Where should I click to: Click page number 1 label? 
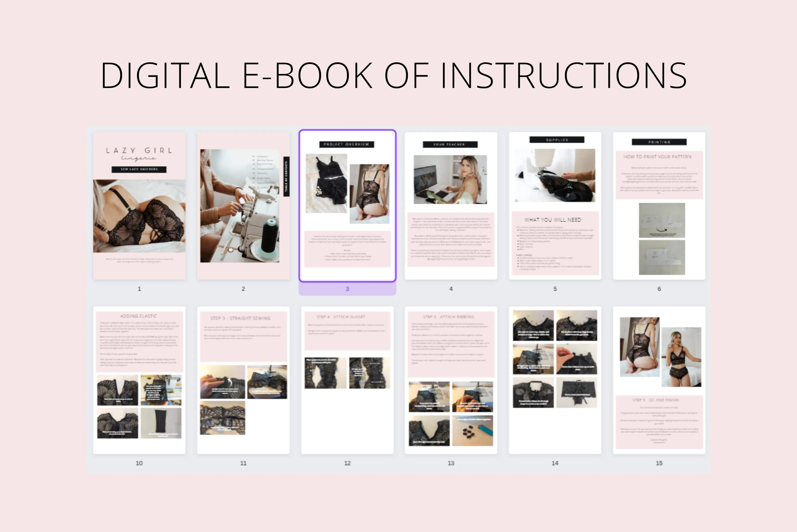(x=139, y=289)
